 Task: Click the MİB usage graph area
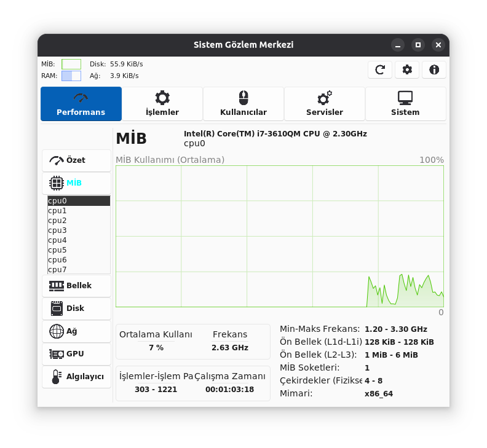279,236
